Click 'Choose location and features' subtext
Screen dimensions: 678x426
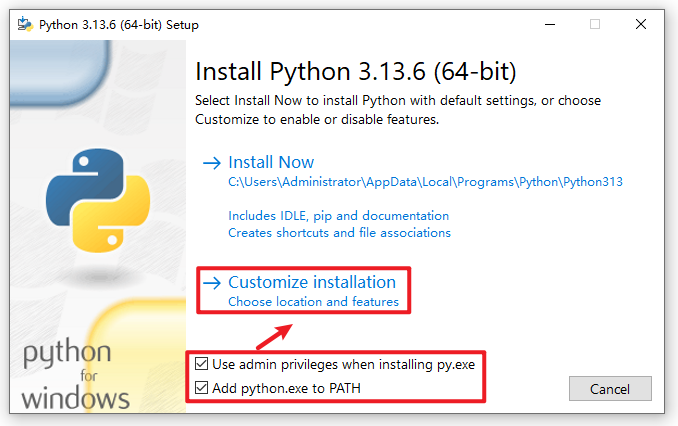(x=313, y=301)
